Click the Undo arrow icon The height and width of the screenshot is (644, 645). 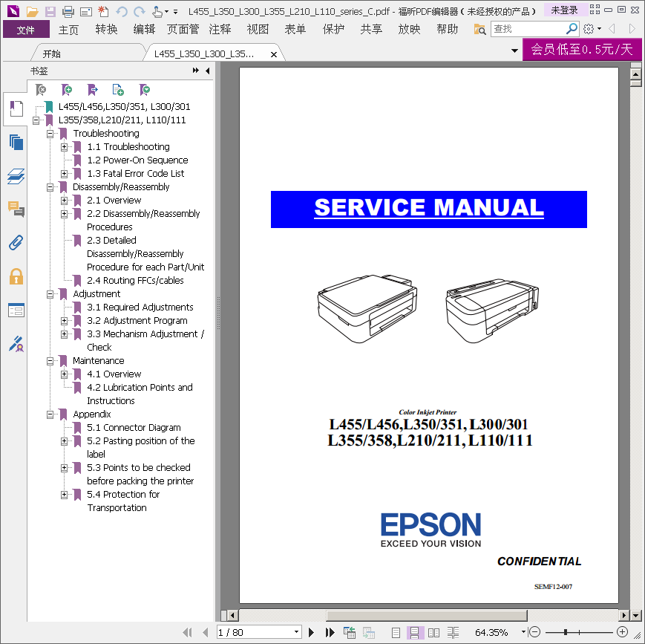click(121, 11)
